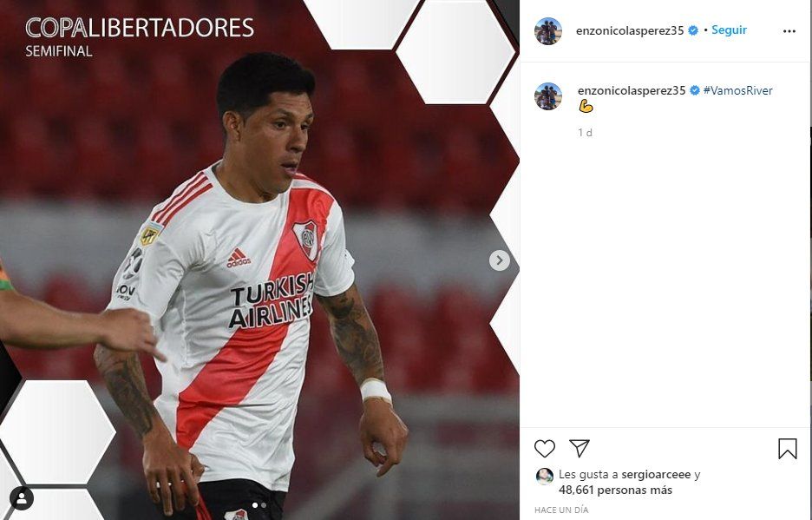This screenshot has height=520, width=812.
Task: Click the sergioarceee liker avatar thumbnail
Action: click(544, 476)
